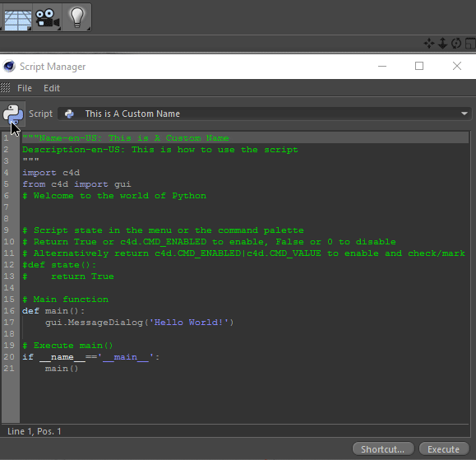Click the Description-en-US docstring line
Viewport: 476px width, 460px height.
(160, 150)
